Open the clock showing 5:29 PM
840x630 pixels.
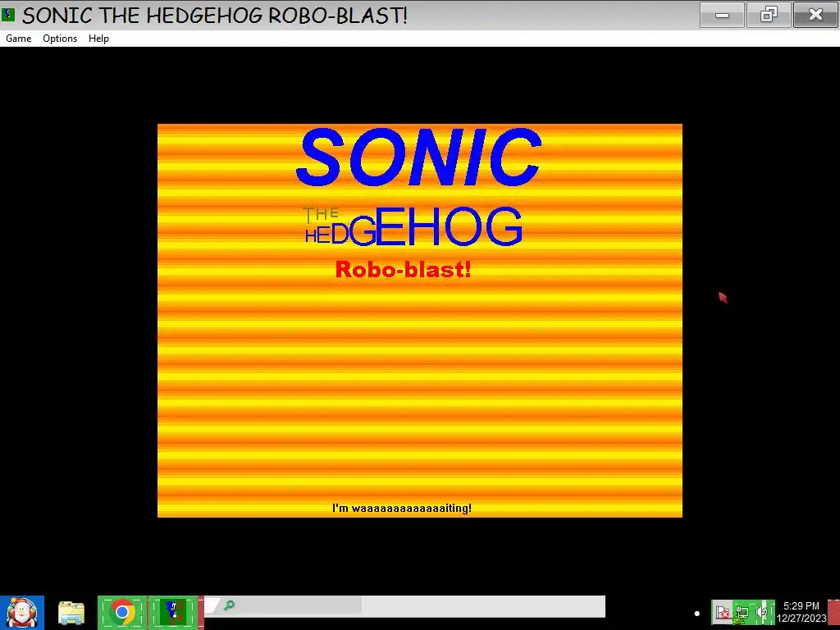pyautogui.click(x=801, y=612)
